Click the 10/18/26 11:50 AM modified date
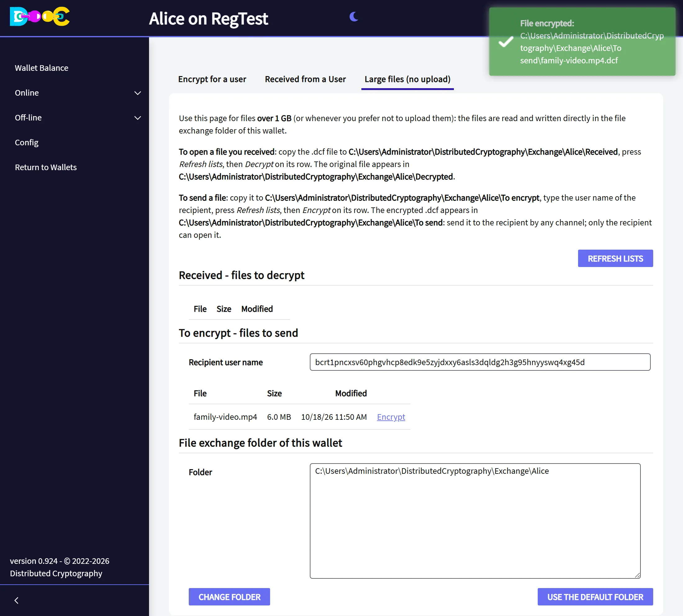The height and width of the screenshot is (616, 683). [334, 417]
